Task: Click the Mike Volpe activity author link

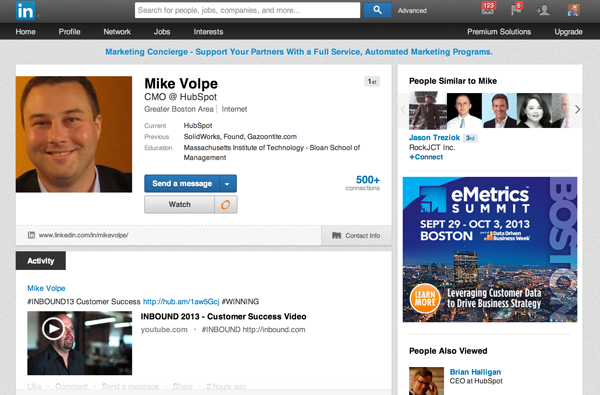Action: coord(46,288)
